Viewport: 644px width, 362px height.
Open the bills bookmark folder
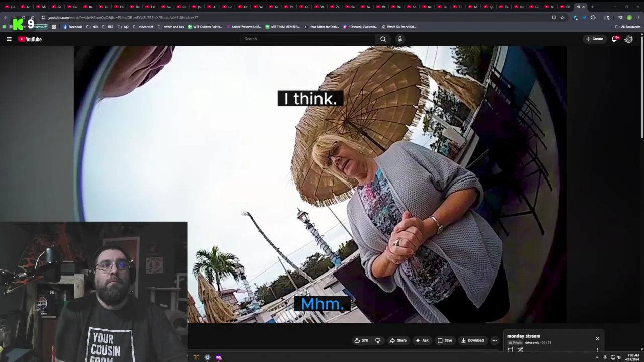pos(92,27)
